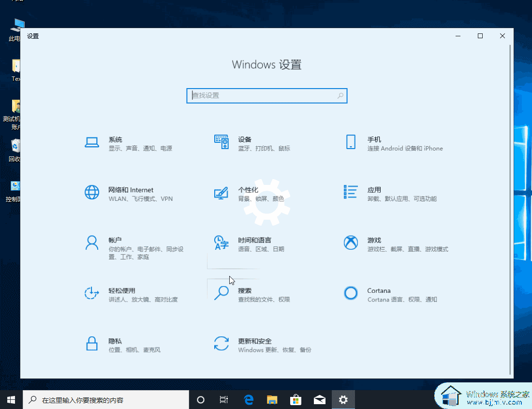Open the 时间和语言 clock icon
This screenshot has height=409, width=532.
pos(221,242)
